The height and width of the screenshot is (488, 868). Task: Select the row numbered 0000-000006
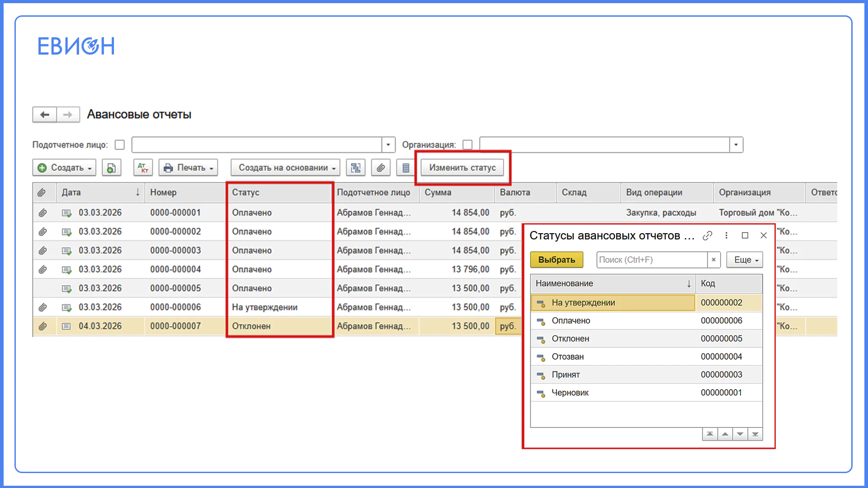point(277,307)
